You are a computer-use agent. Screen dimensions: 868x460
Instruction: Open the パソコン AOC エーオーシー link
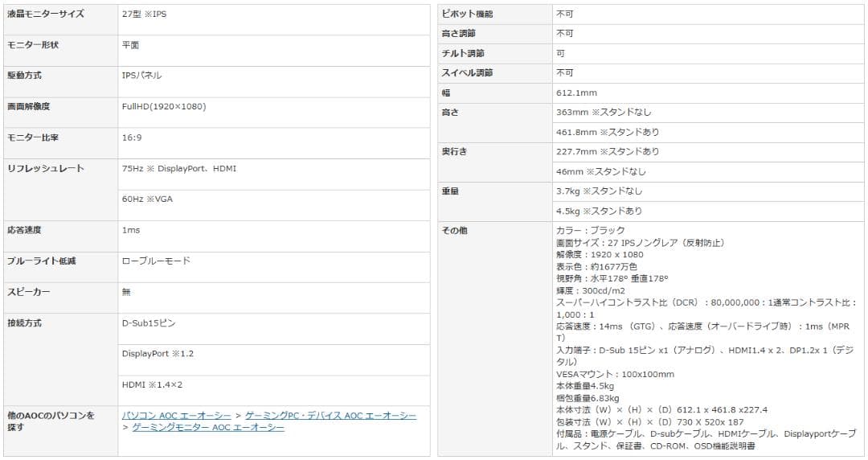[176, 416]
